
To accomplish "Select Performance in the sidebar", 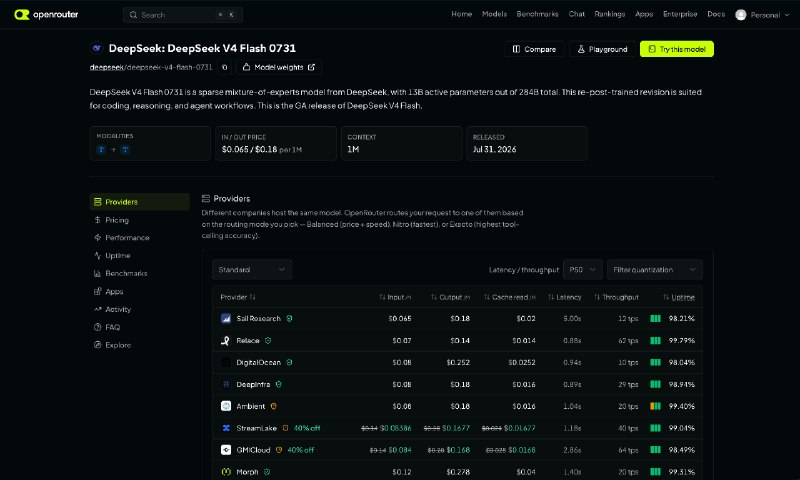I will [139, 238].
